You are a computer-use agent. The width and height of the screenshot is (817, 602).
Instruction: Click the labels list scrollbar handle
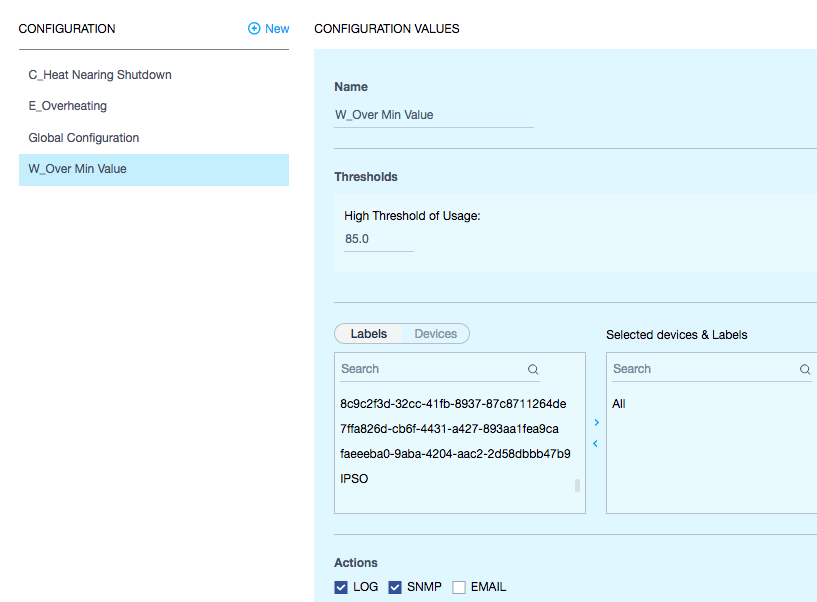pos(577,485)
